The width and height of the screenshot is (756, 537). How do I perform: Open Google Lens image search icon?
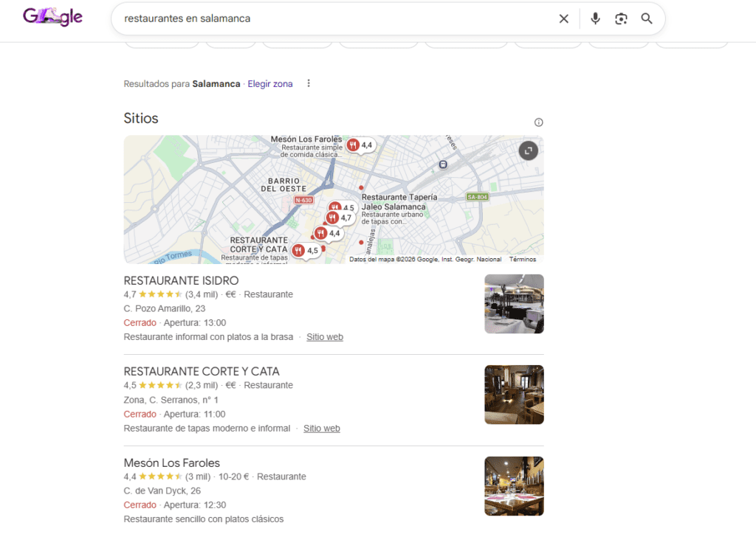coord(621,18)
